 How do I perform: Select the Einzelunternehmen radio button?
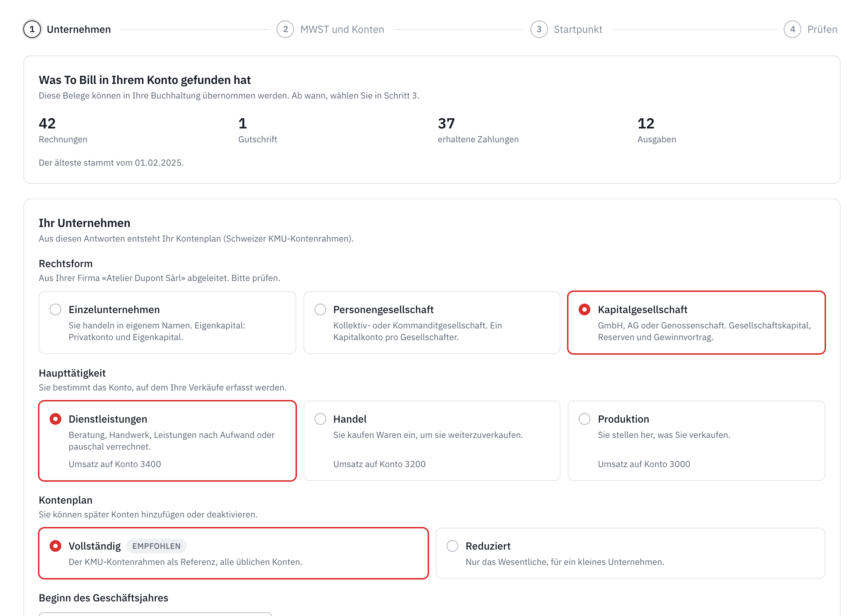click(x=55, y=309)
